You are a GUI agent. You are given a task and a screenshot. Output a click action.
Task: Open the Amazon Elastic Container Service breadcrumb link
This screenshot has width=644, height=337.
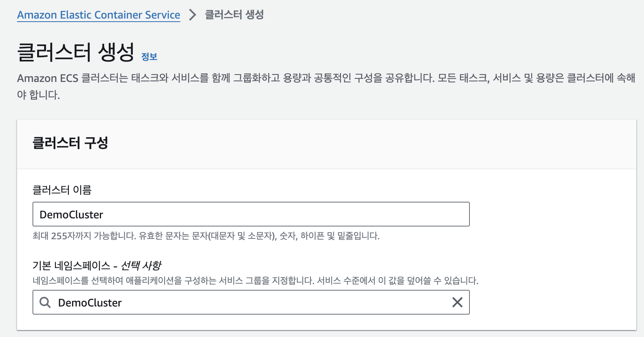point(98,15)
